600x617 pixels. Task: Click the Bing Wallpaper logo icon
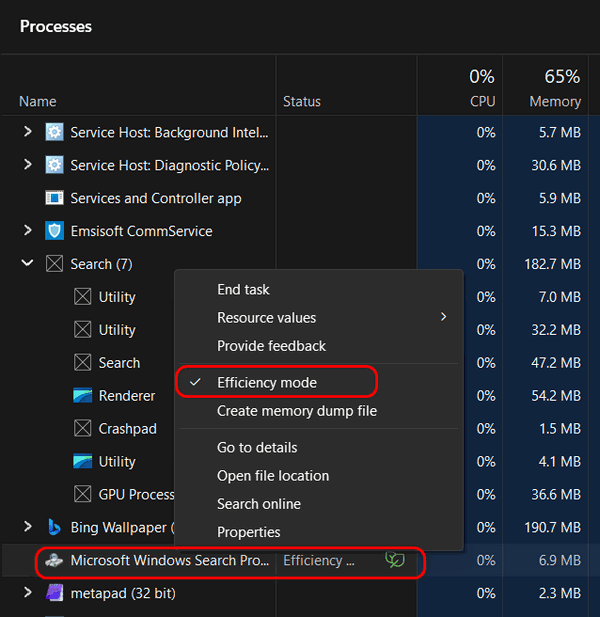click(x=54, y=527)
